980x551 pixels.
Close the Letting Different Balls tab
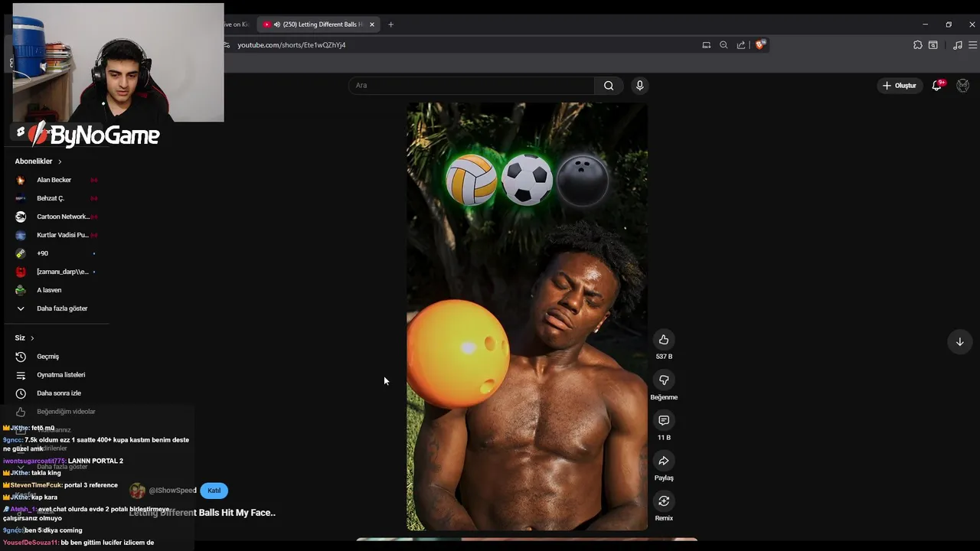pyautogui.click(x=372, y=24)
